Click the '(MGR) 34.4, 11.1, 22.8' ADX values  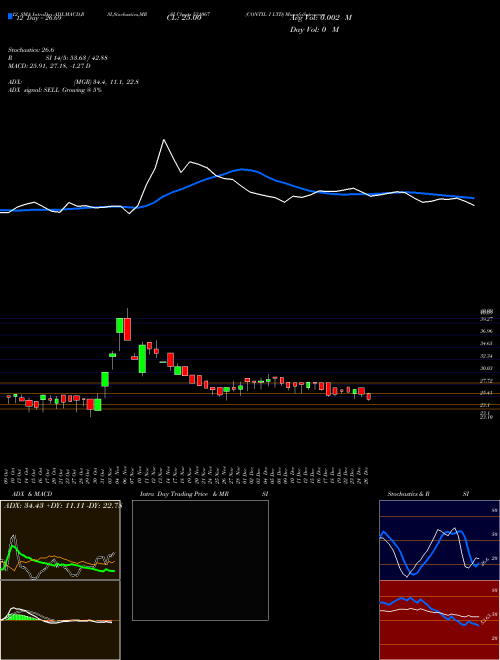pos(106,82)
